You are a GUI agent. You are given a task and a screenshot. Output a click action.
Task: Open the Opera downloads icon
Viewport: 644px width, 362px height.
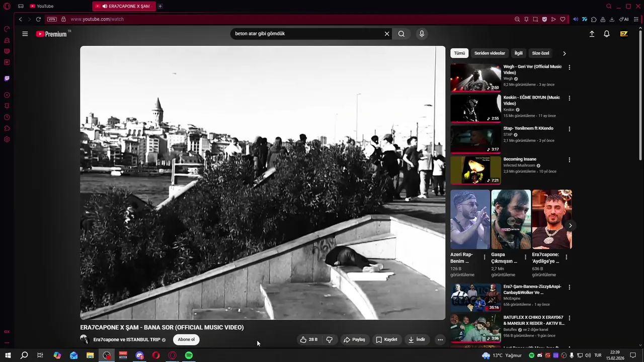pos(612,19)
